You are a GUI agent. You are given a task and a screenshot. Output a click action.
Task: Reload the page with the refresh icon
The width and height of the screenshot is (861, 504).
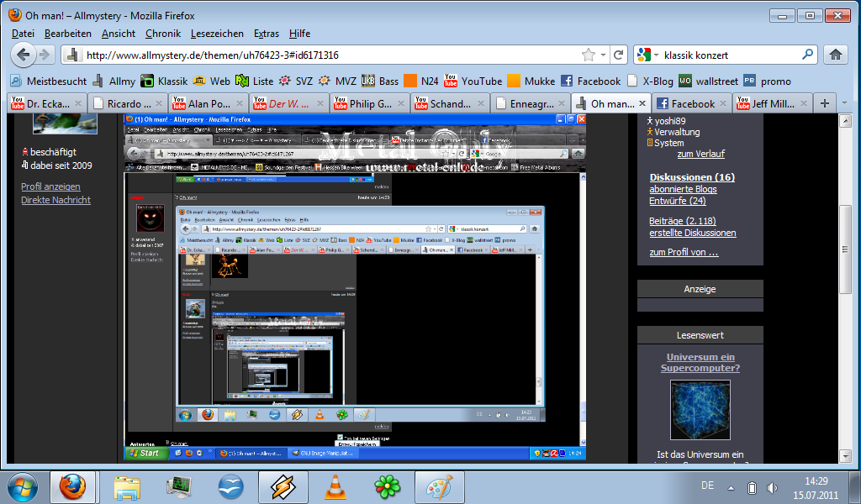[619, 55]
